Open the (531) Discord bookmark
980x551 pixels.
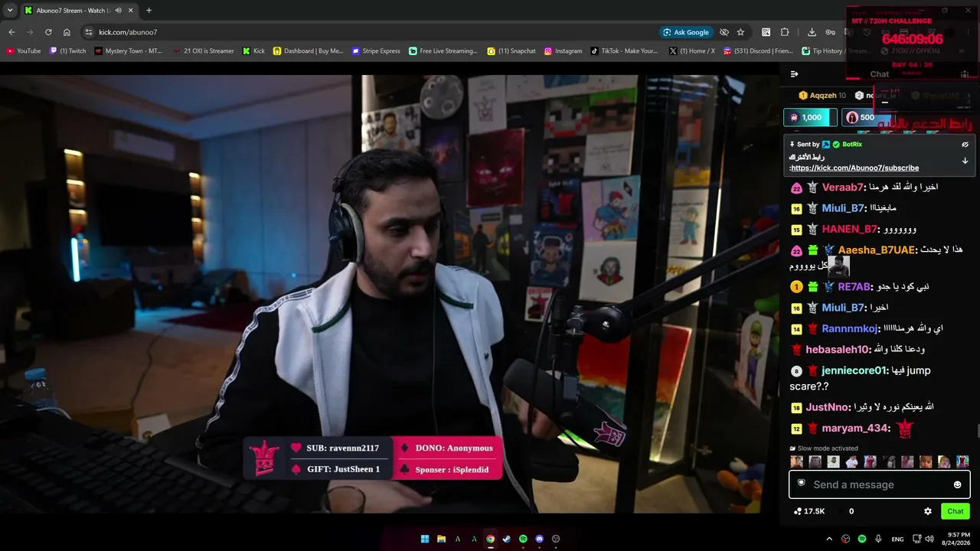[759, 51]
